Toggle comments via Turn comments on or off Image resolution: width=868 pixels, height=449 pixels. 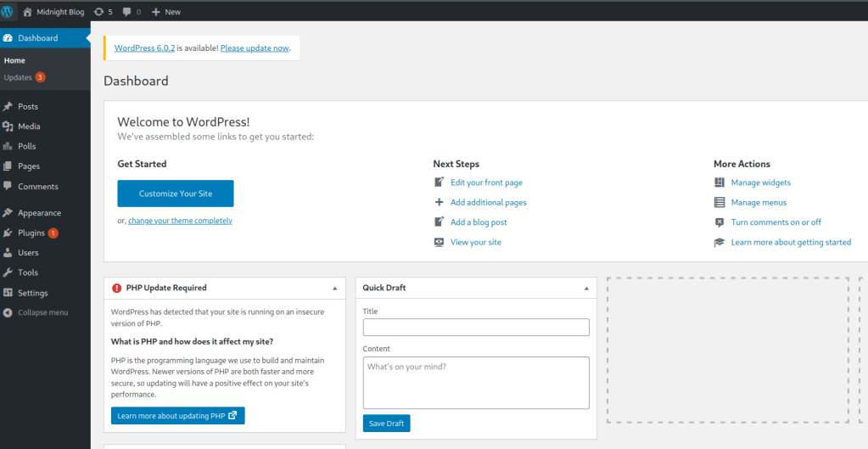pyautogui.click(x=776, y=222)
